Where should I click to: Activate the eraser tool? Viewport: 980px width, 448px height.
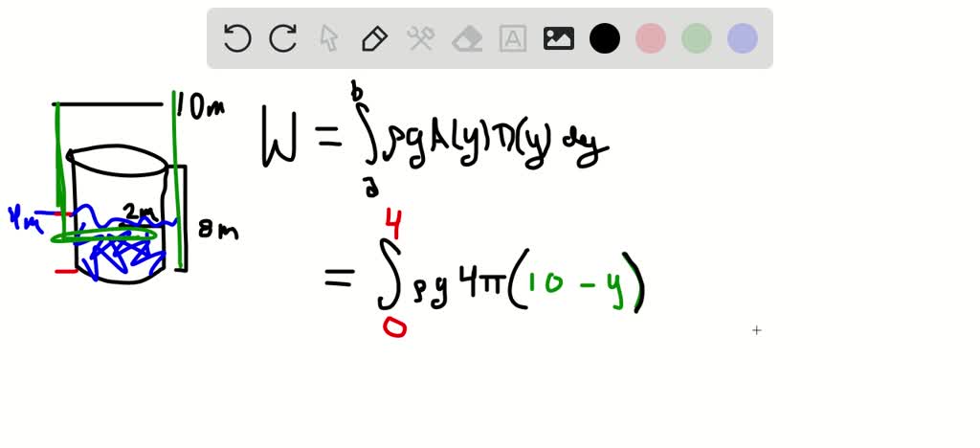coord(466,38)
